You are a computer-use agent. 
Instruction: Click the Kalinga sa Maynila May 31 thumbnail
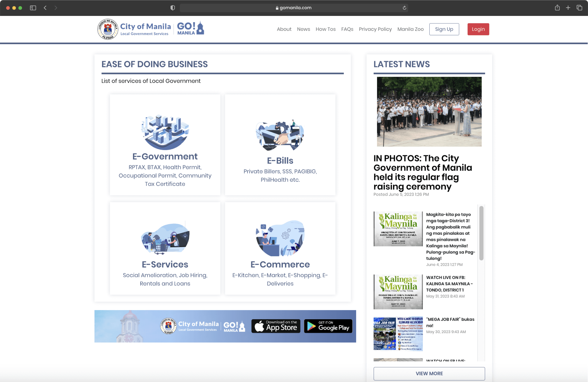pos(398,292)
